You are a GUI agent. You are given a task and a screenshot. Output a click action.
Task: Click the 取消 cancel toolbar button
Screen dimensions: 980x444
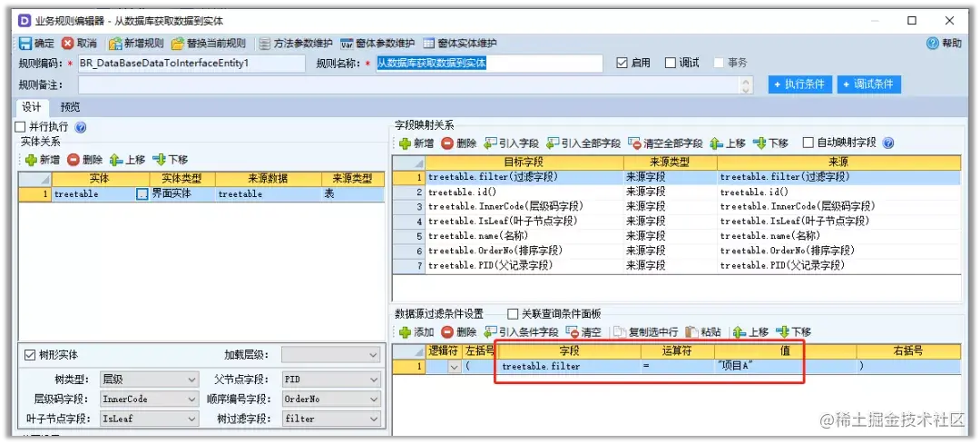coord(79,44)
